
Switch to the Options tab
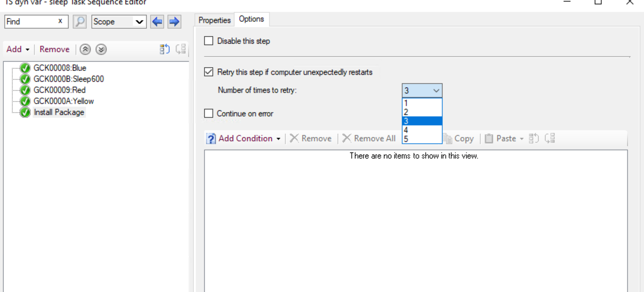250,19
